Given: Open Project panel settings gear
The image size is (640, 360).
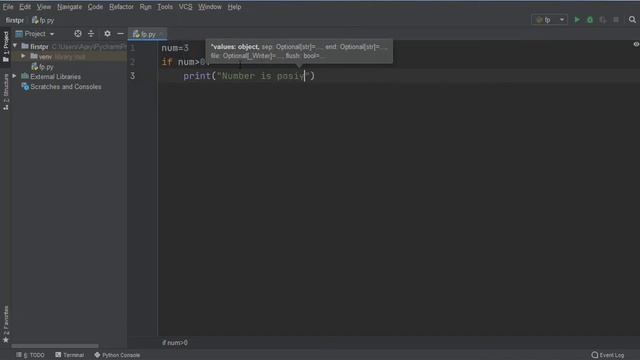Looking at the screenshot, I should [x=107, y=34].
